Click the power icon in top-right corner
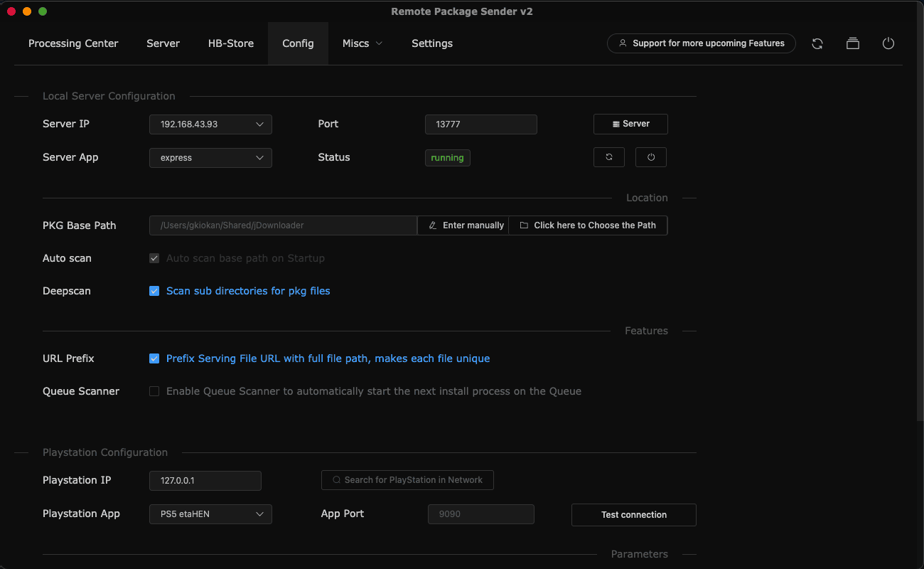This screenshot has height=569, width=924. click(x=888, y=43)
